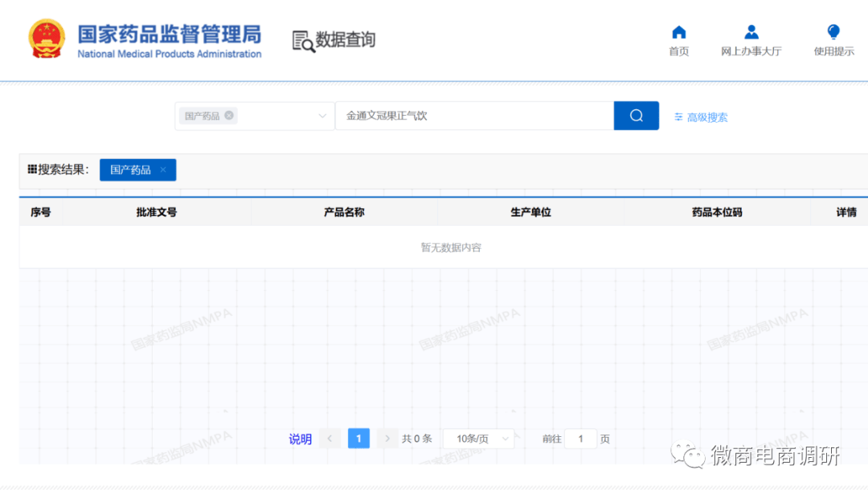Open the 网上办事大厅 menu item
868x494 pixels.
click(x=751, y=49)
